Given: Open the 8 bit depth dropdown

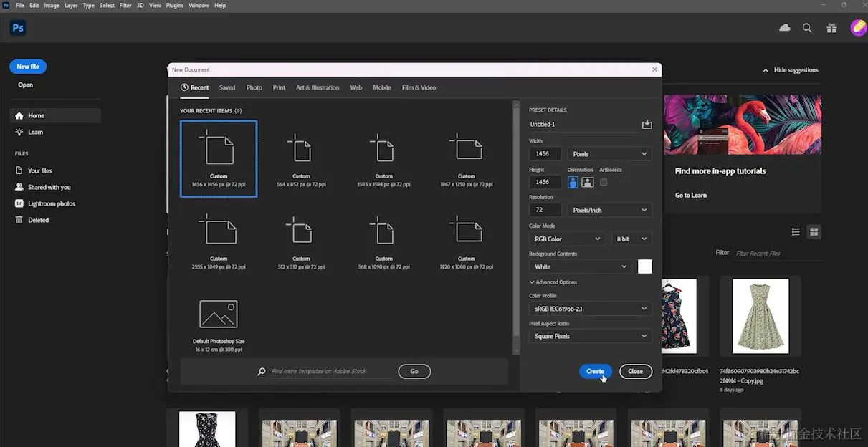Looking at the screenshot, I should click(x=632, y=239).
